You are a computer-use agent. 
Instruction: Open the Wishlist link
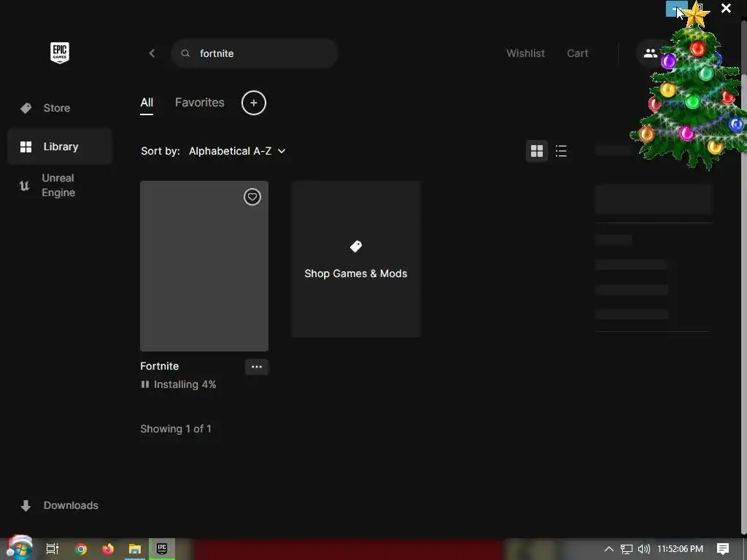[525, 53]
